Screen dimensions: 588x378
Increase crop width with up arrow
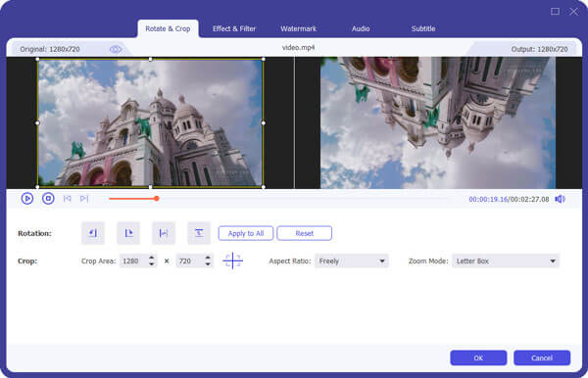[152, 258]
